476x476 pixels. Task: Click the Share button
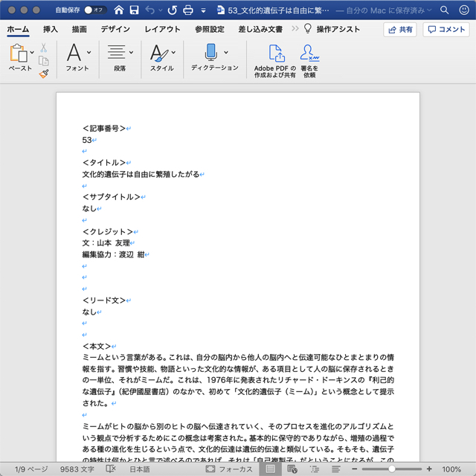coord(400,29)
